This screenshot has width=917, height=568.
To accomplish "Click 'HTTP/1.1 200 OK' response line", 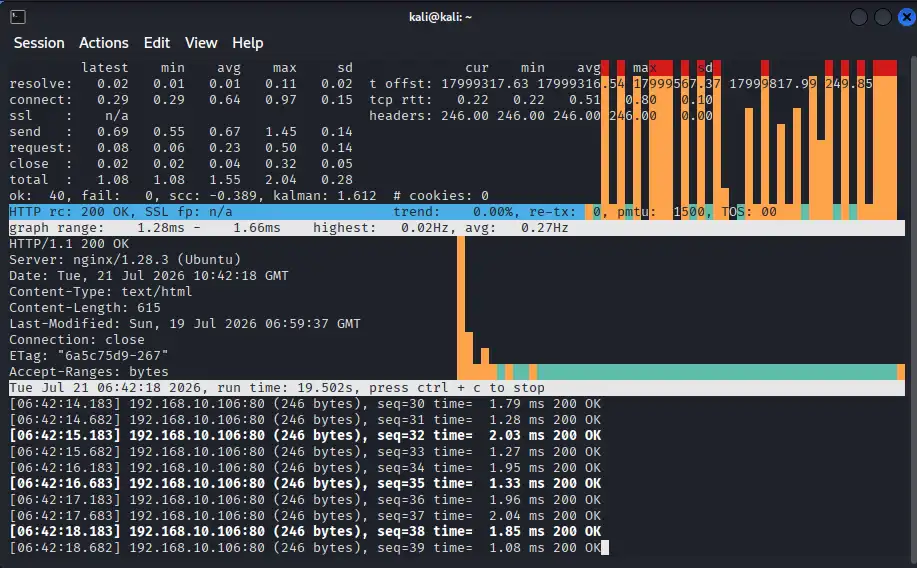I will click(69, 243).
